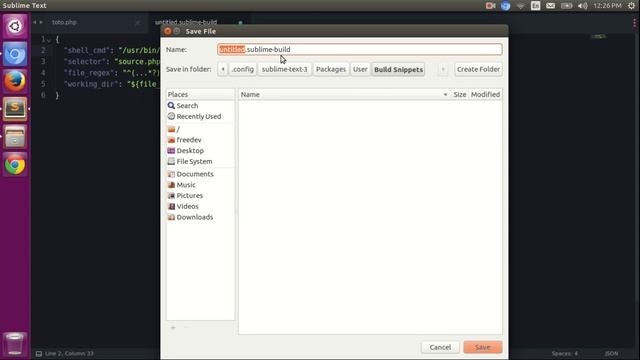
Task: Collapse code fold arrow on line 1
Action: pyautogui.click(x=49, y=40)
